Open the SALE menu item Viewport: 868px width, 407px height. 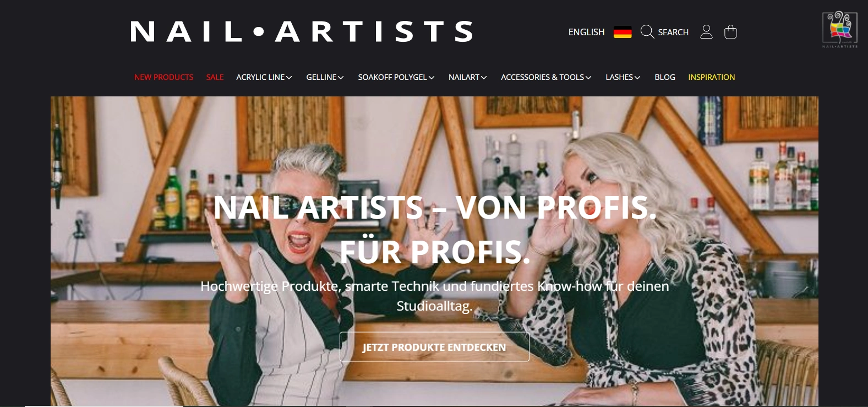[215, 77]
